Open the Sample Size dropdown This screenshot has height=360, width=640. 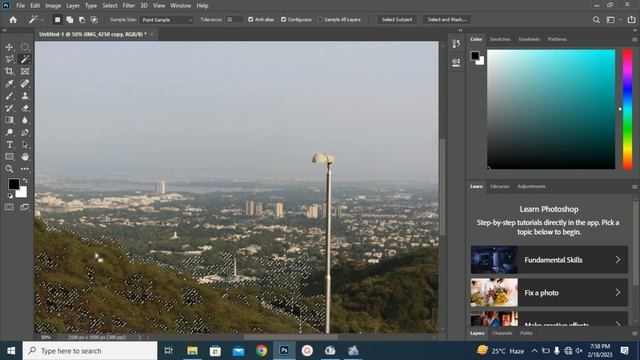tap(167, 20)
